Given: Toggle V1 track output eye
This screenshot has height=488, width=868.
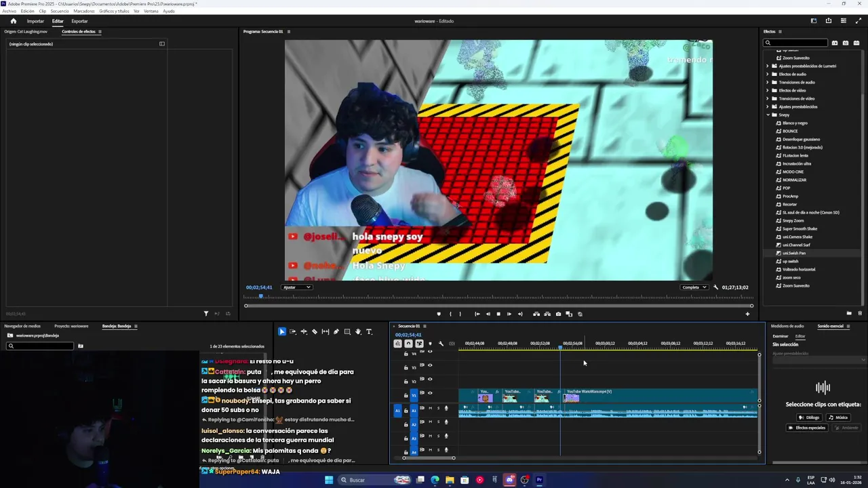Looking at the screenshot, I should [430, 393].
